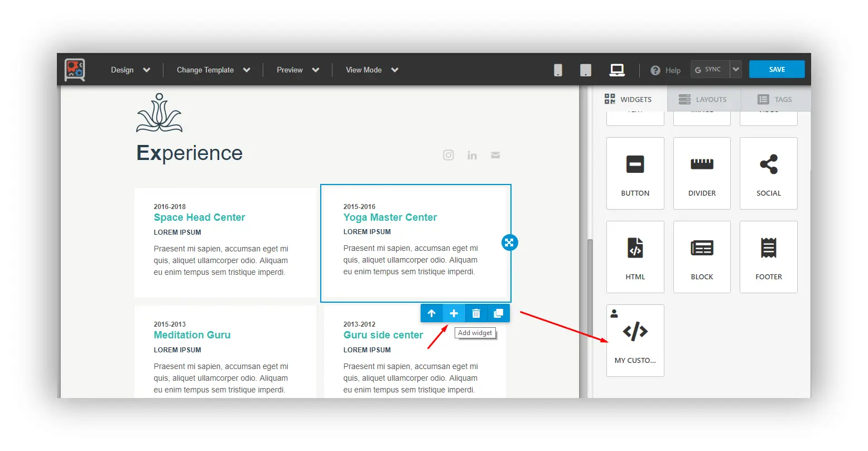This screenshot has width=868, height=451.
Task: Click the 2016-2018 date text
Action: click(x=170, y=207)
